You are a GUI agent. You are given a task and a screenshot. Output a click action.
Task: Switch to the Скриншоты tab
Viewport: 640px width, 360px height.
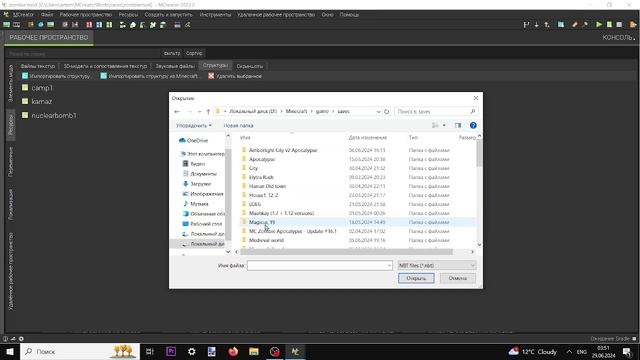250,66
